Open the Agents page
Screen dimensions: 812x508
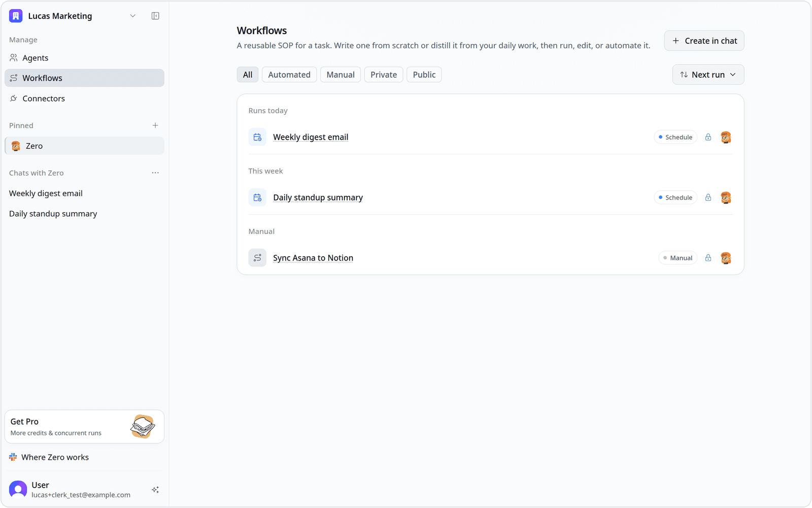(84, 58)
